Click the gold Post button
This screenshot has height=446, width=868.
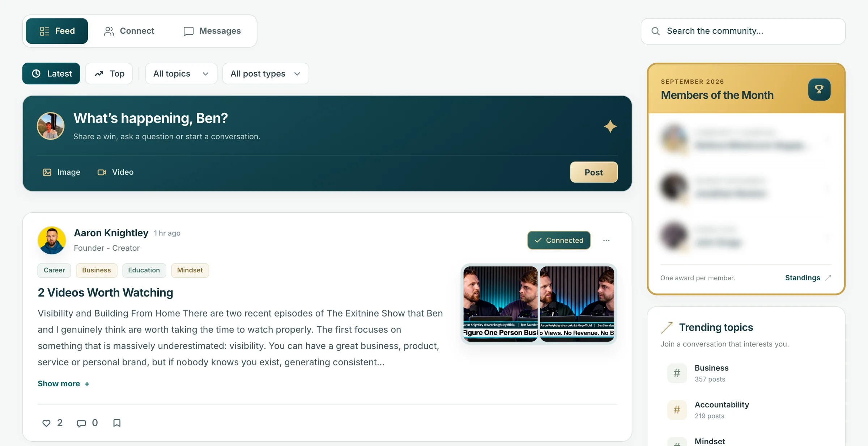(x=594, y=172)
